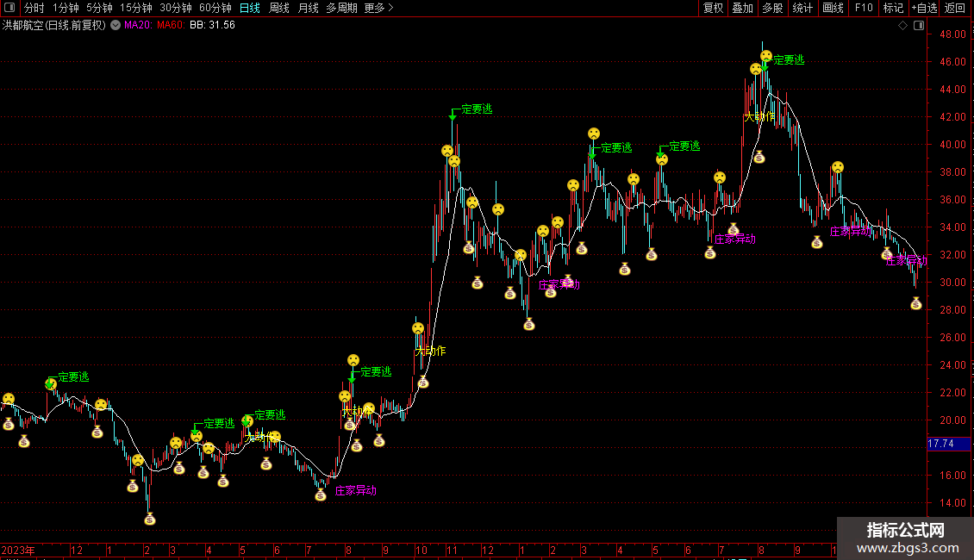Toggle the right side panel icon
The width and height of the screenshot is (974, 560).
tap(918, 26)
